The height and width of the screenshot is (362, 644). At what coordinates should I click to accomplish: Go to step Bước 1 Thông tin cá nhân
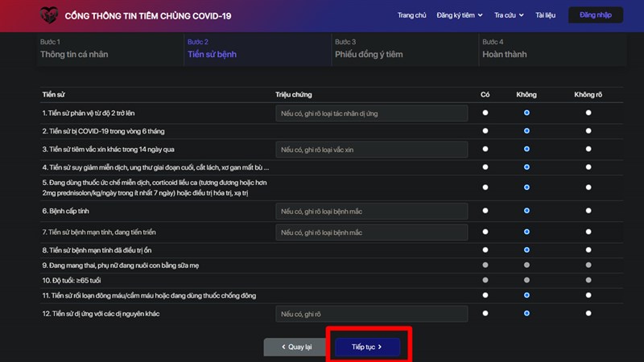pos(110,49)
